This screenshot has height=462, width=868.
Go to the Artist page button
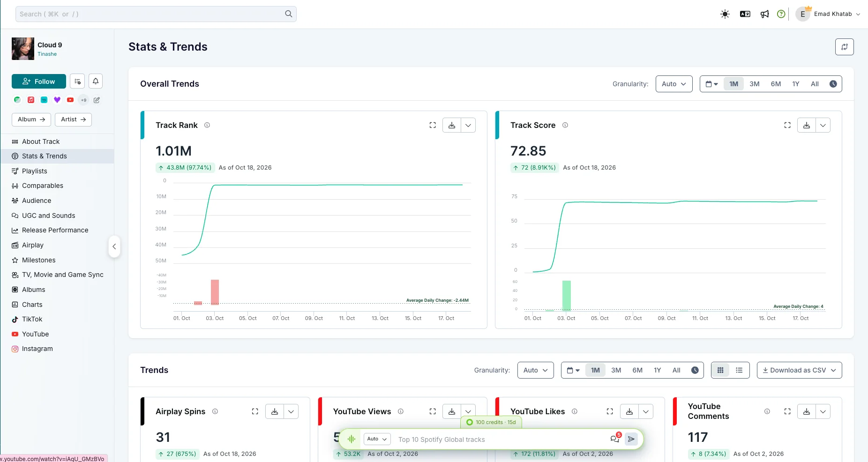pyautogui.click(x=73, y=119)
